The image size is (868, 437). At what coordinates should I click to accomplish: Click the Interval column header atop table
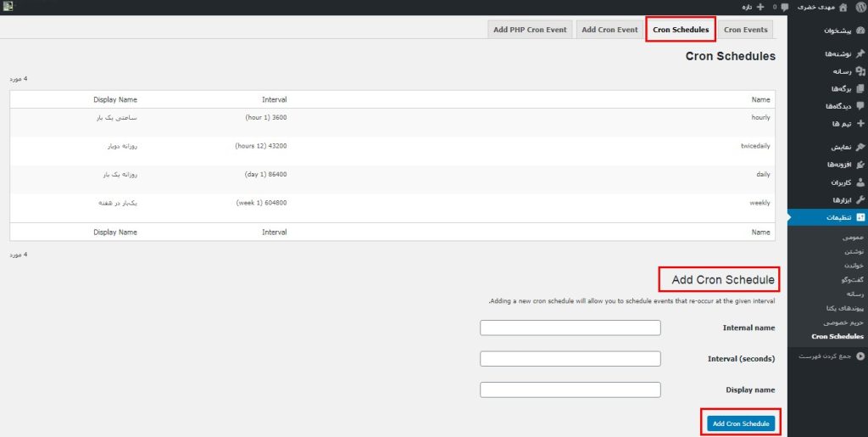coord(275,99)
